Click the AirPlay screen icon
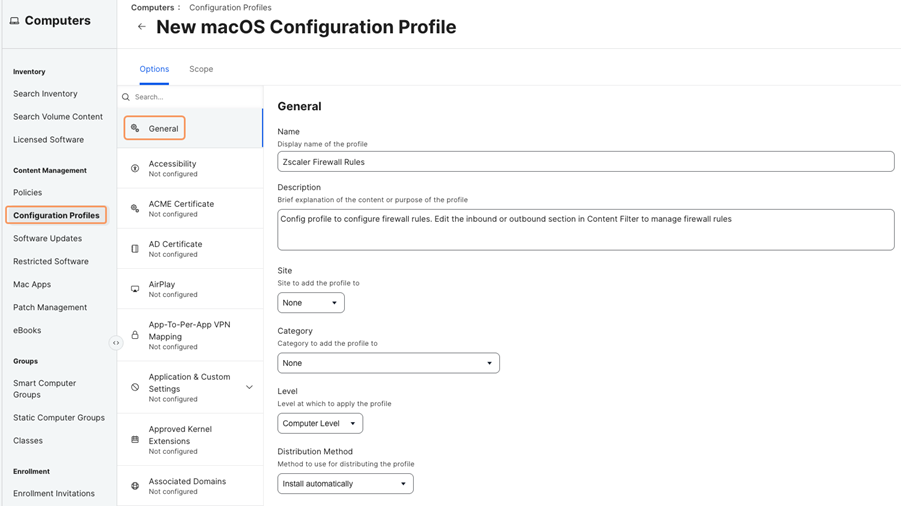Image resolution: width=901 pixels, height=506 pixels. point(135,289)
